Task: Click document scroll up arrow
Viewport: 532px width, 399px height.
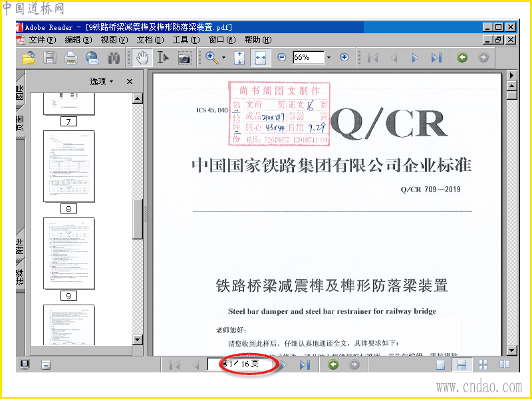Action: (x=511, y=86)
